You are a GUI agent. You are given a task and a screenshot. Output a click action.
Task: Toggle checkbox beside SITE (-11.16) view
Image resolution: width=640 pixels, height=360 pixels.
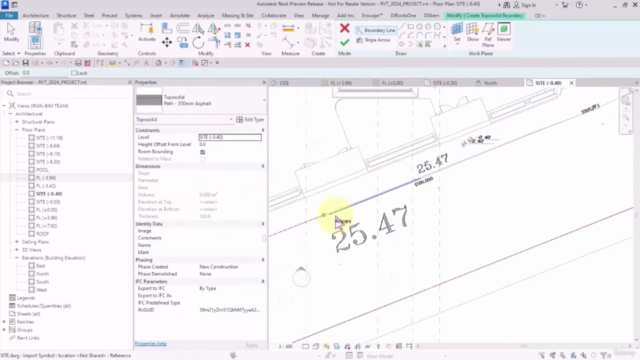pos(31,138)
